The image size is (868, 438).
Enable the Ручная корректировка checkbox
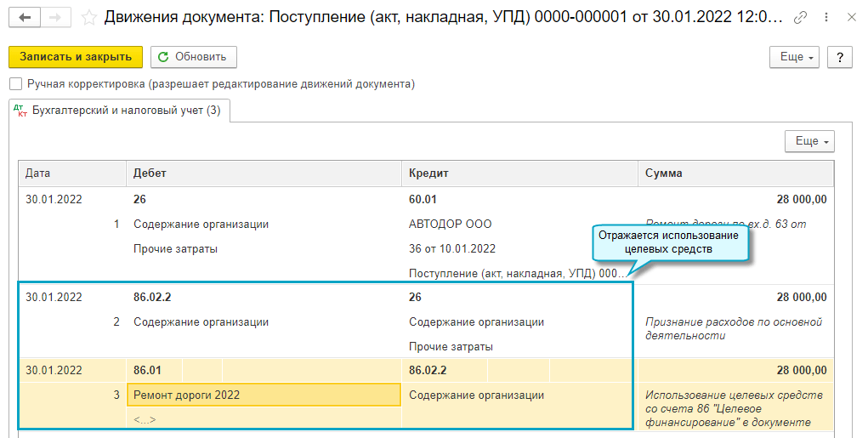pyautogui.click(x=15, y=84)
